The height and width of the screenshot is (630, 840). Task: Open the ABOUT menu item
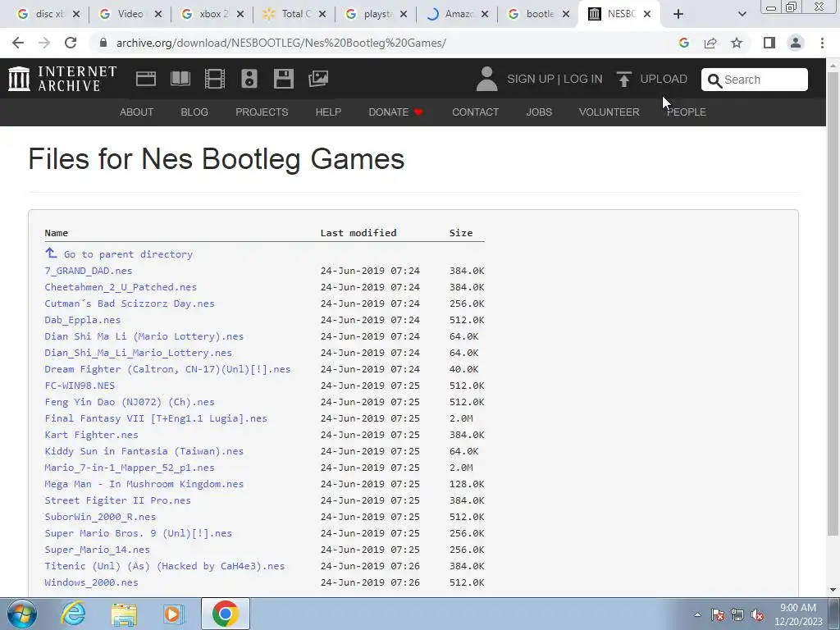click(137, 112)
